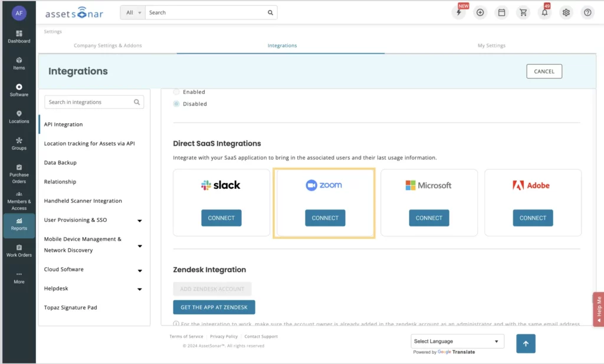Click CONNECT button under Zoom
This screenshot has width=604, height=364.
point(325,218)
